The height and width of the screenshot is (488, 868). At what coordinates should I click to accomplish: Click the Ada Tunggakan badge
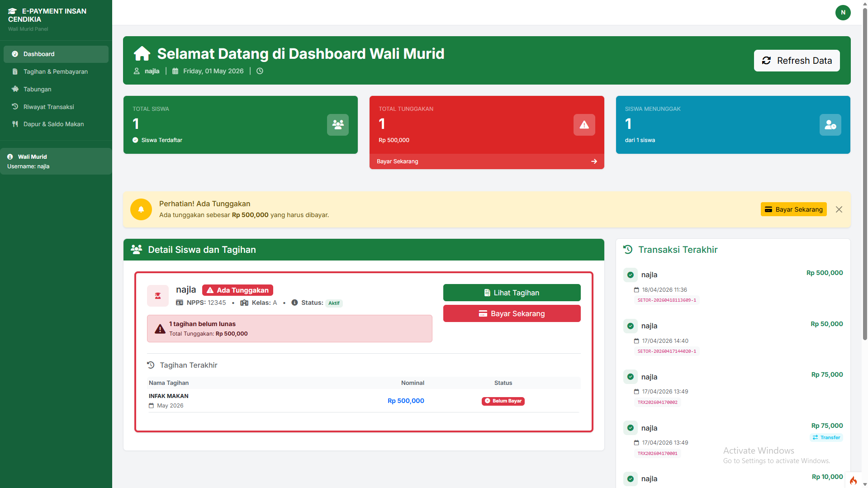[x=237, y=290]
